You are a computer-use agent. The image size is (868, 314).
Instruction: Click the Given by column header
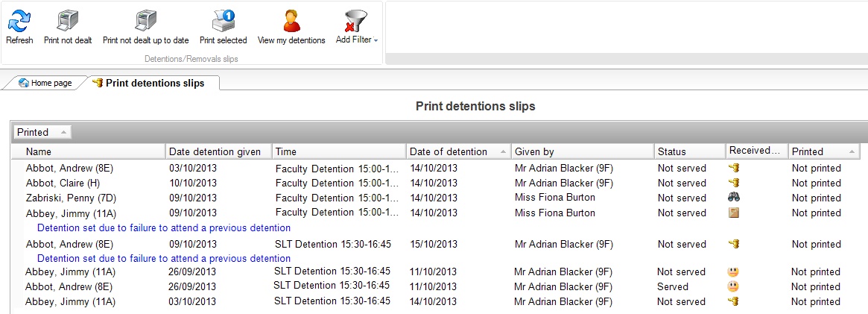[583, 151]
